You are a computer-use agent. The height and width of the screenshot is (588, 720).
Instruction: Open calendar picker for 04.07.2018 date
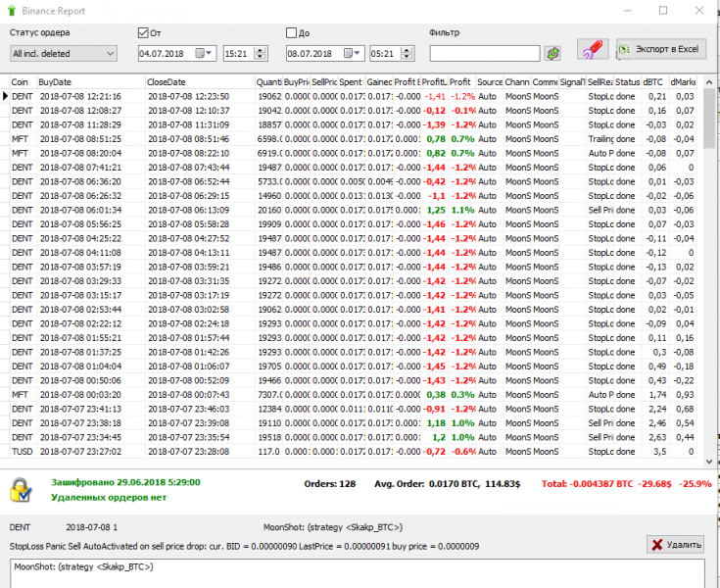(204, 53)
